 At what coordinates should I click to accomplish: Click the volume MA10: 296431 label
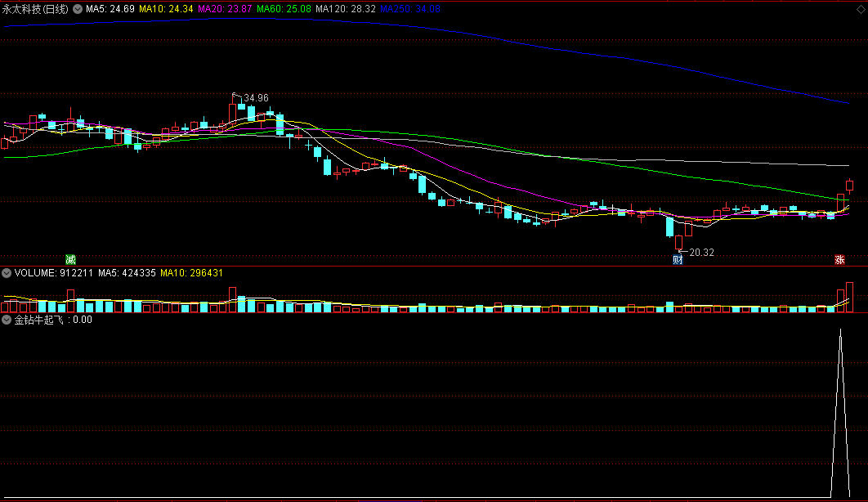(191, 273)
